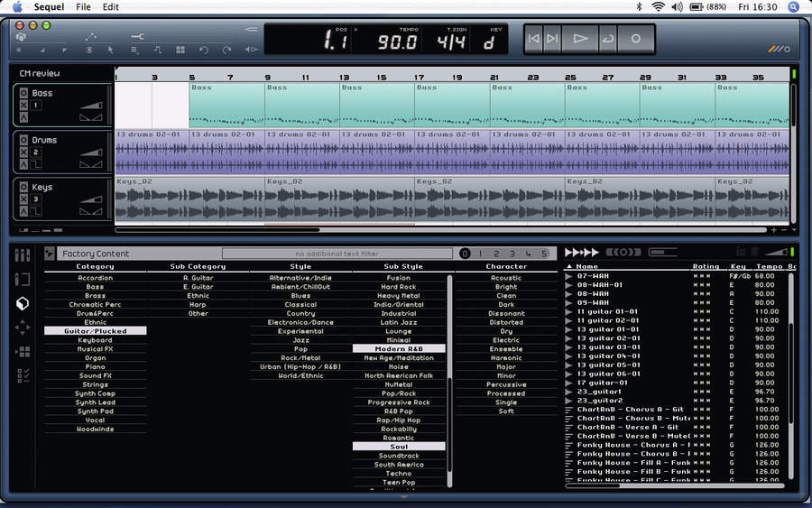Preview 23_guitar1 with its play arrow
812x508 pixels.
coord(569,392)
